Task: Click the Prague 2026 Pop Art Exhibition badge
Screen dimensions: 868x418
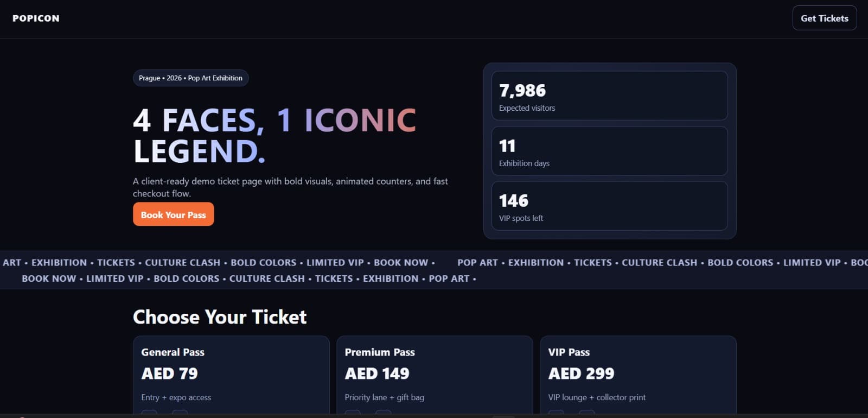Action: (x=190, y=78)
